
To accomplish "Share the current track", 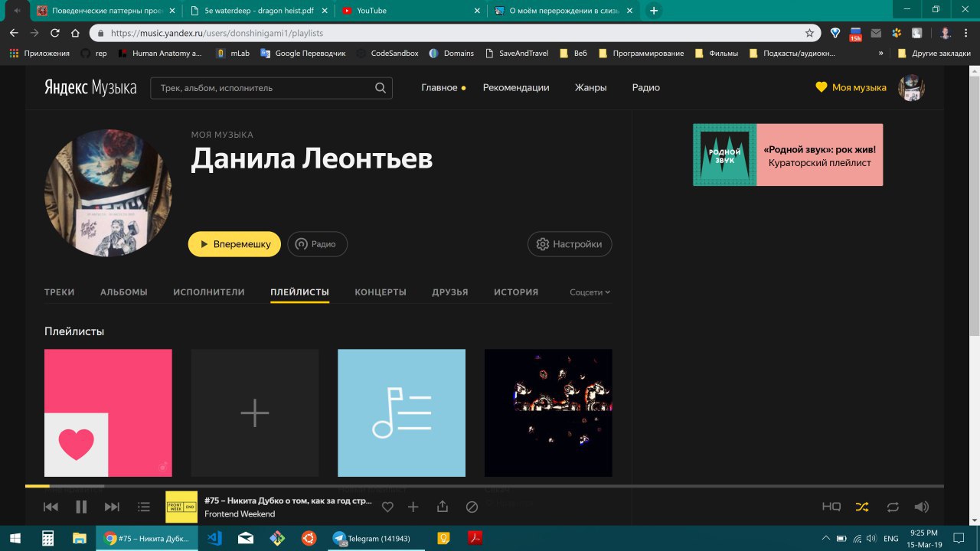I will (x=443, y=507).
